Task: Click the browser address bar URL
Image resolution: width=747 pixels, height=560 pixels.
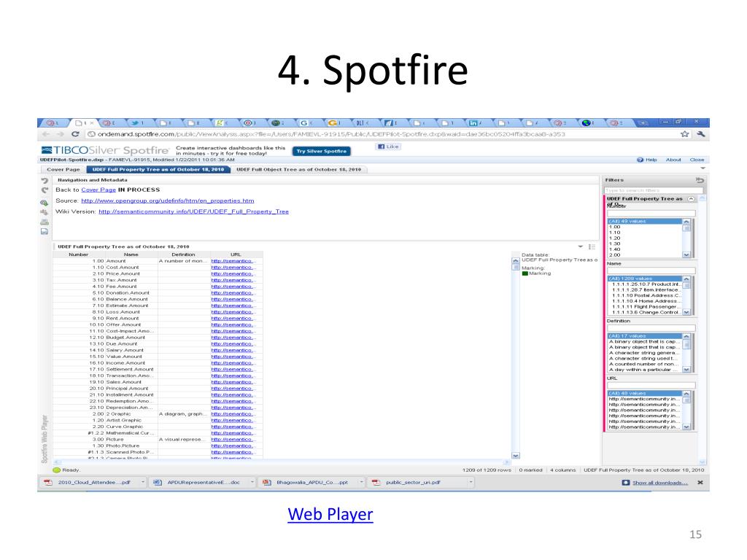Action: coord(331,134)
